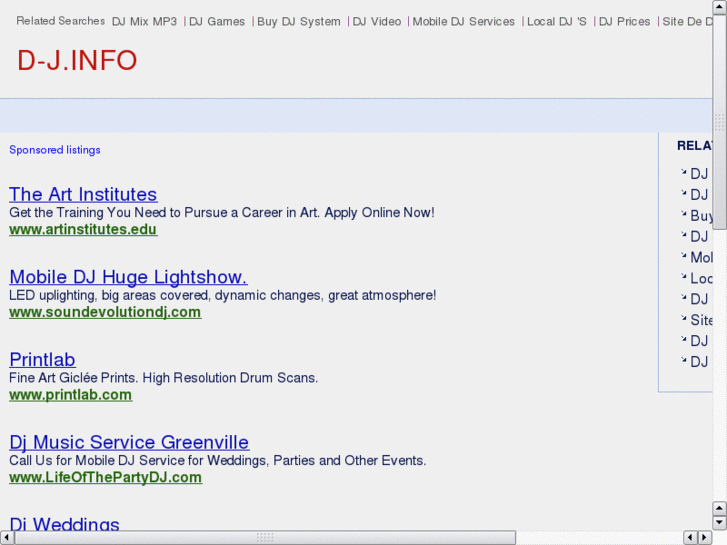Click the vertical scrollbar down arrow
Screen dimensions: 727x545
click(x=720, y=522)
